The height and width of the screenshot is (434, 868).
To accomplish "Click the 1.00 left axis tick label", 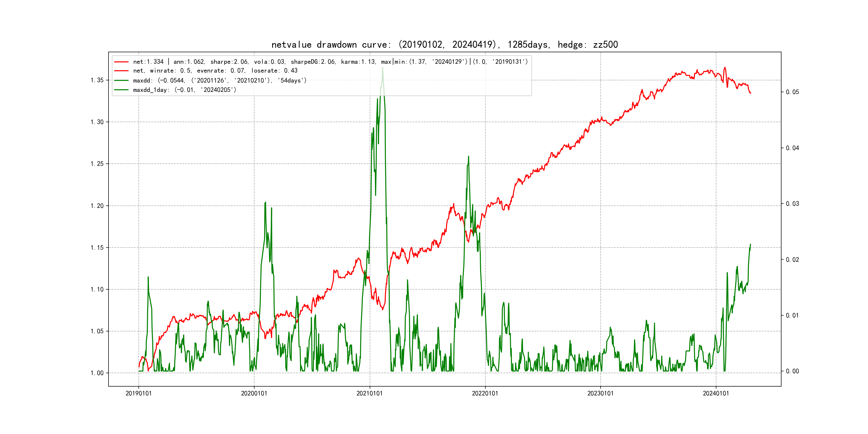I will point(97,373).
